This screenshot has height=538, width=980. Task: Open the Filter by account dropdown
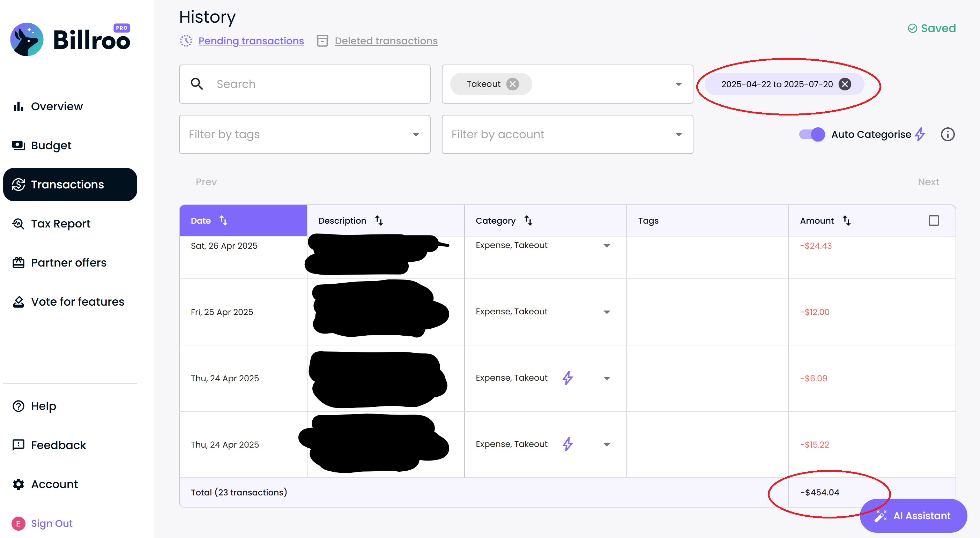click(x=567, y=134)
